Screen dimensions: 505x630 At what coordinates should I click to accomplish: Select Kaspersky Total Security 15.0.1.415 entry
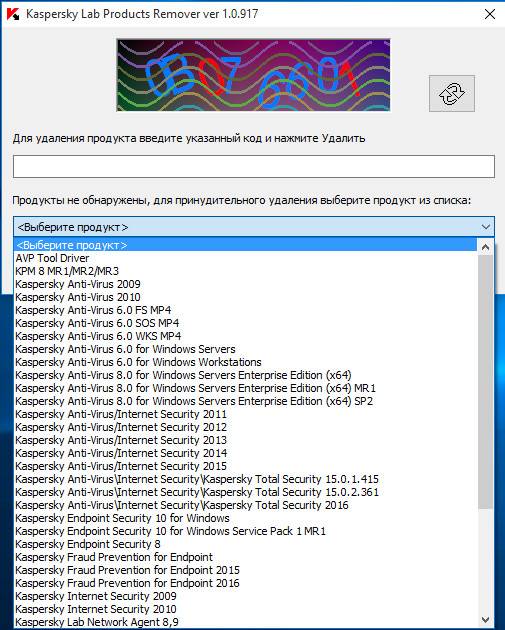[x=245, y=479]
